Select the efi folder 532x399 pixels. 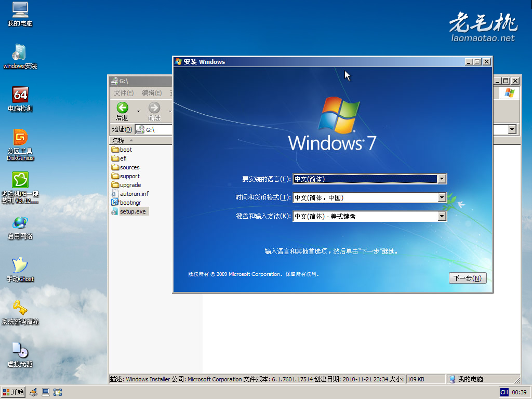click(119, 158)
